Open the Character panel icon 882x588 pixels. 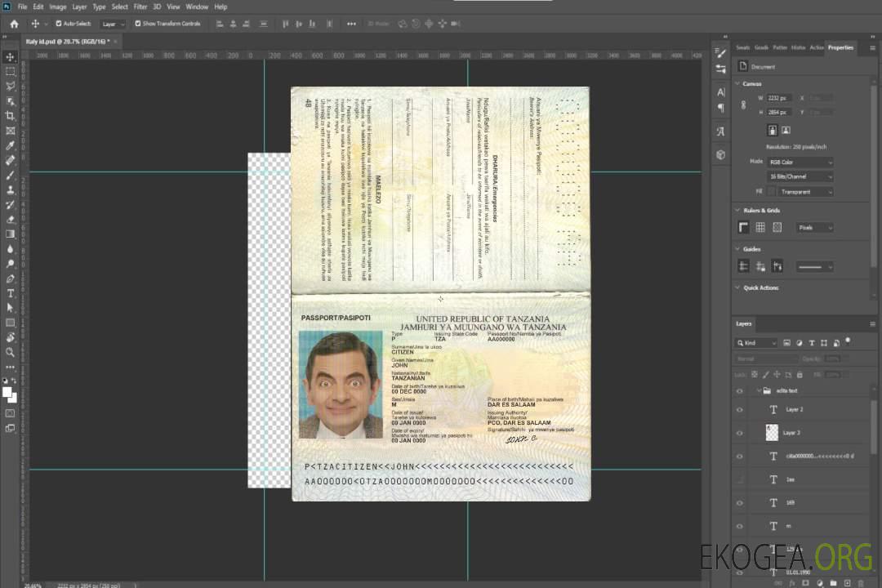[x=720, y=91]
